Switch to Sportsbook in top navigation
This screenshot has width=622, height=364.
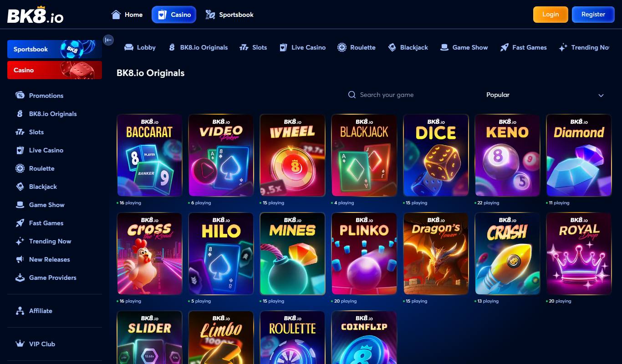[x=229, y=15]
